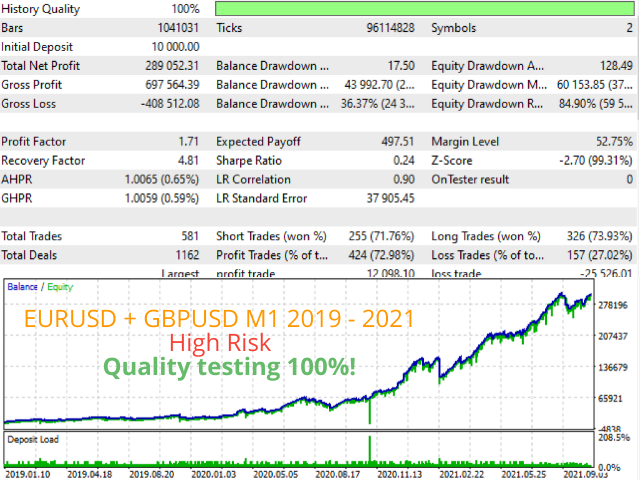Click the Gross Profit value 697 564.39
Image resolution: width=640 pixels, height=480 pixels.
(172, 85)
